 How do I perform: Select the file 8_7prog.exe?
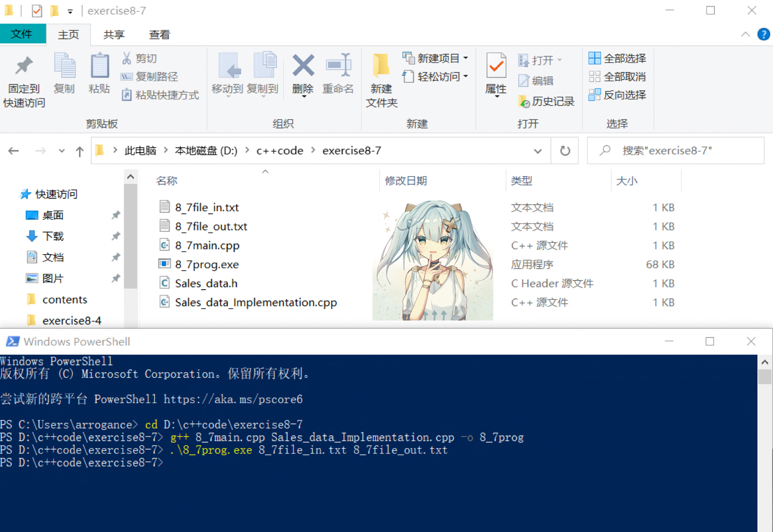point(207,264)
